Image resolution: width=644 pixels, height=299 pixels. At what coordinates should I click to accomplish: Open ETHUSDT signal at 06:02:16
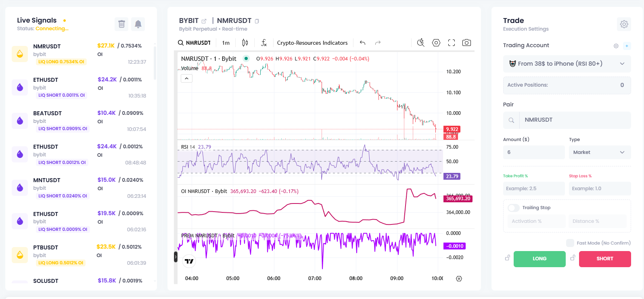click(x=79, y=221)
